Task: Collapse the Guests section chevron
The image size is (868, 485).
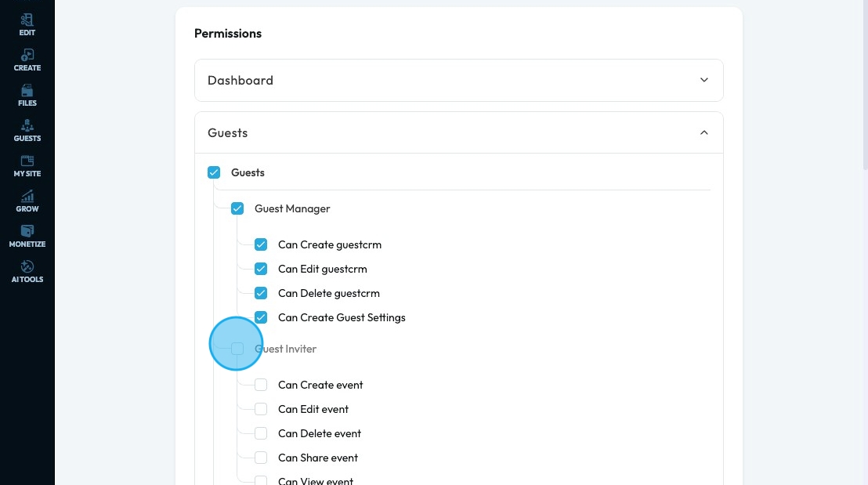Action: click(x=704, y=132)
